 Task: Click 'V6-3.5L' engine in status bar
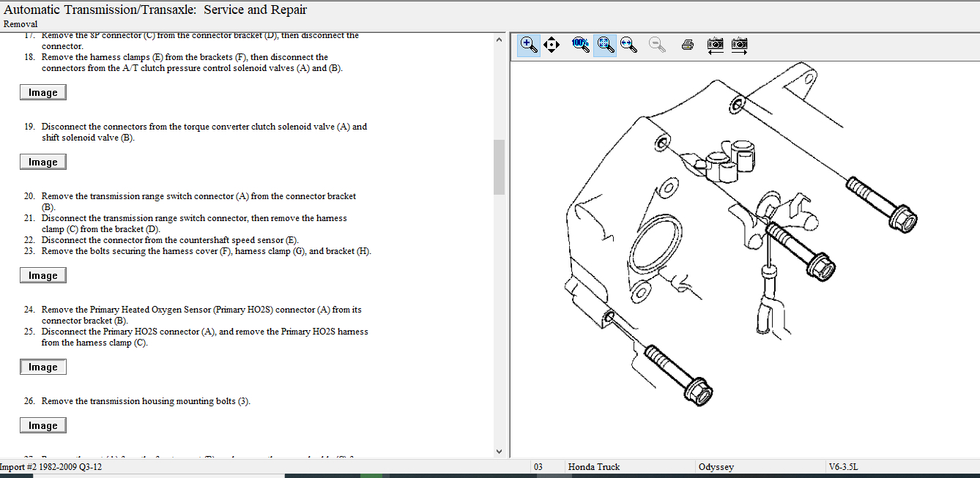pos(843,466)
